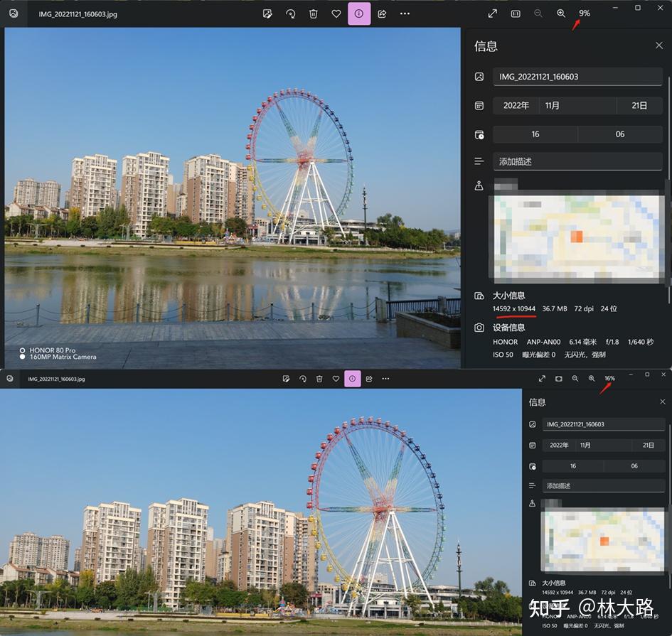Select the 11月 month field in bottom panel
Viewport: 672px width, 636px height.
point(604,445)
